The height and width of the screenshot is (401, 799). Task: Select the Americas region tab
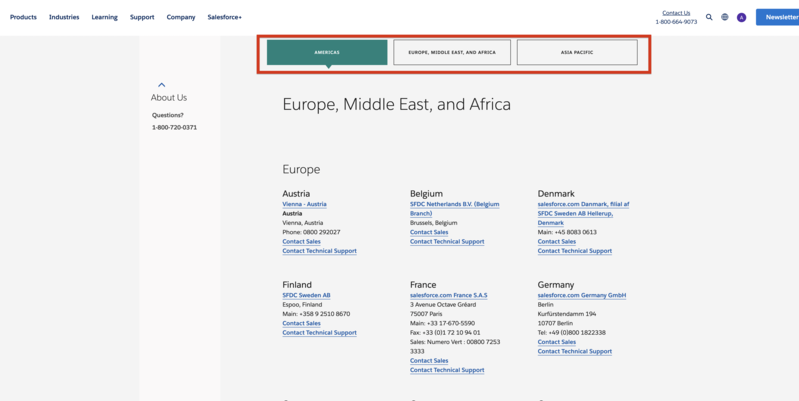327,52
